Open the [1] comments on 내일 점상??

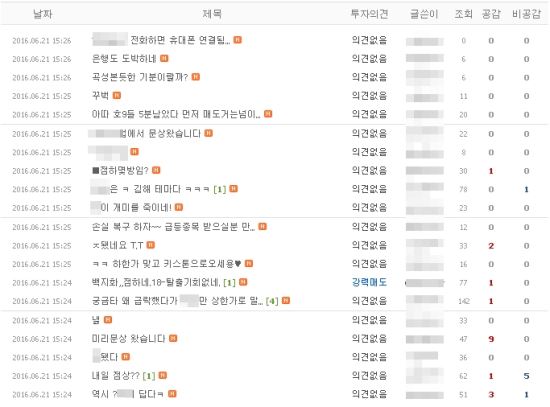coord(149,376)
